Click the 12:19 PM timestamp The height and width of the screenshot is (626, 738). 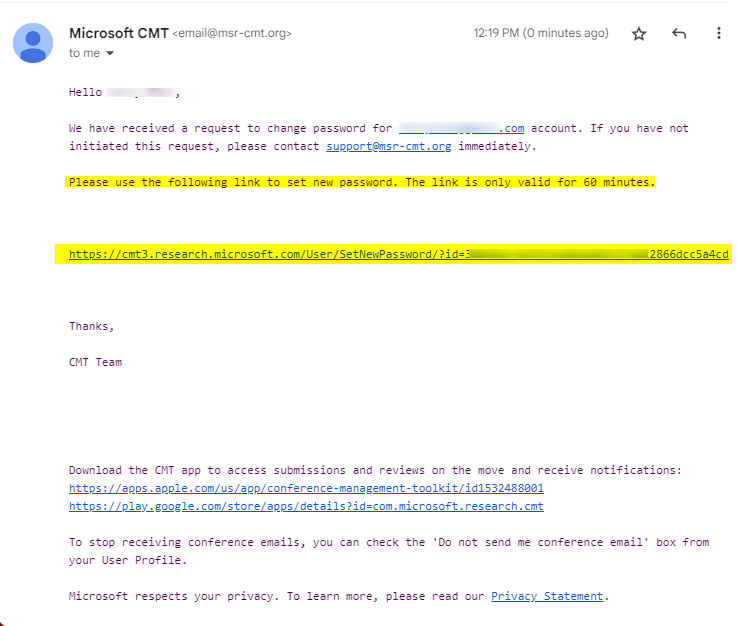[541, 33]
